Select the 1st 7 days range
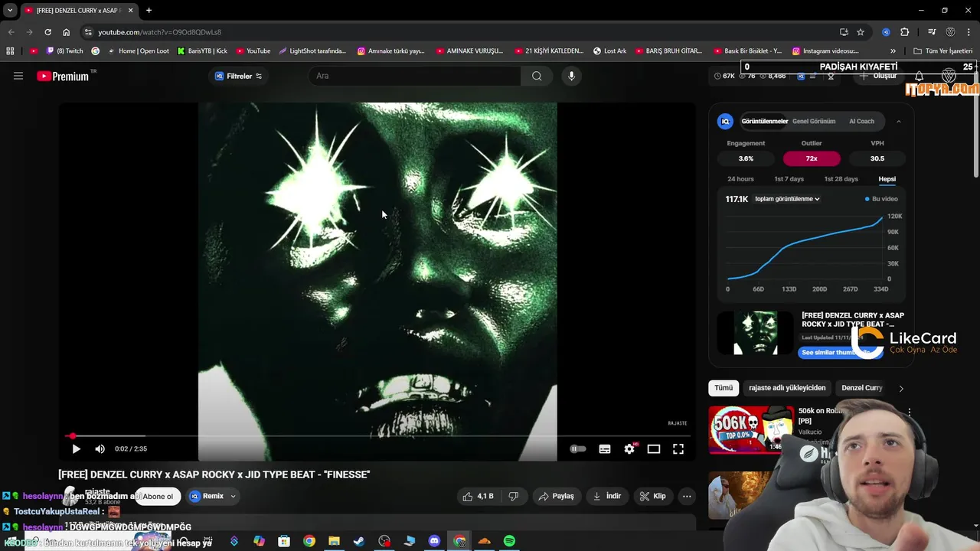Image resolution: width=980 pixels, height=551 pixels. click(x=789, y=179)
